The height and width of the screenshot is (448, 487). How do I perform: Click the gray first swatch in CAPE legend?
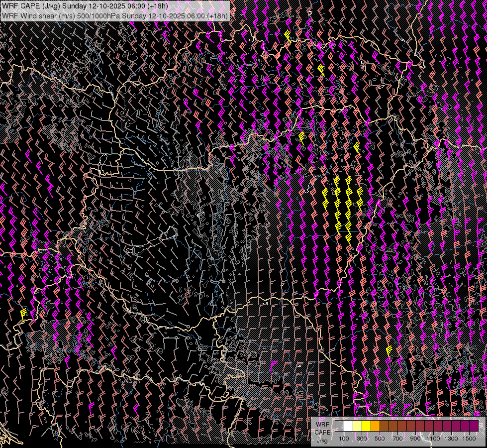click(339, 426)
